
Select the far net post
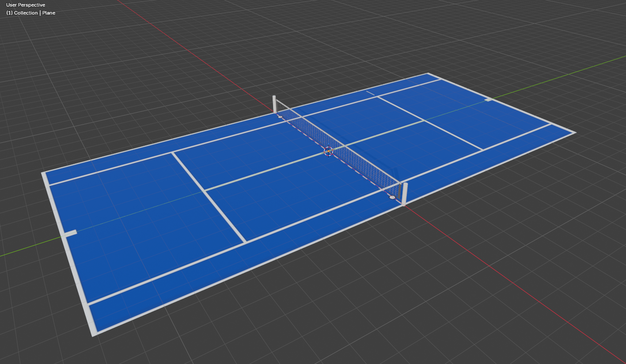click(x=274, y=104)
